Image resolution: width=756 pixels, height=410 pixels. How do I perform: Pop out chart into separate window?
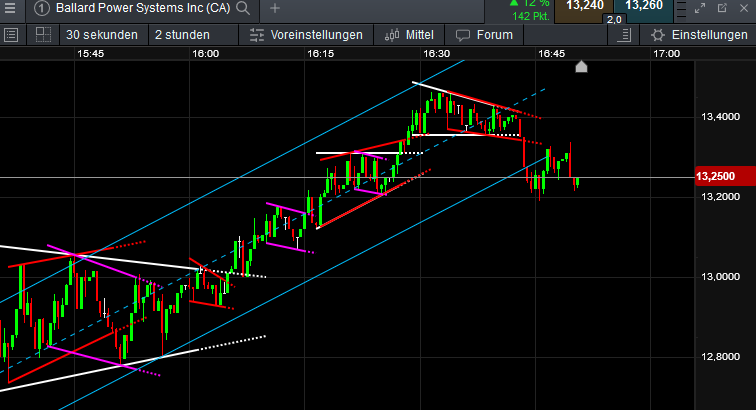722,8
